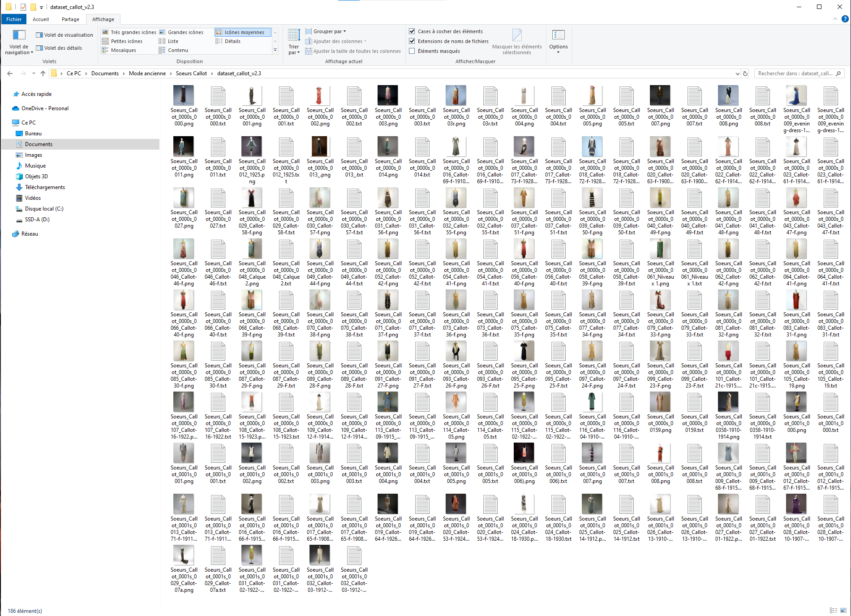Click the up-arrow parent folder button
Screen dimensions: 851x616
tap(43, 73)
